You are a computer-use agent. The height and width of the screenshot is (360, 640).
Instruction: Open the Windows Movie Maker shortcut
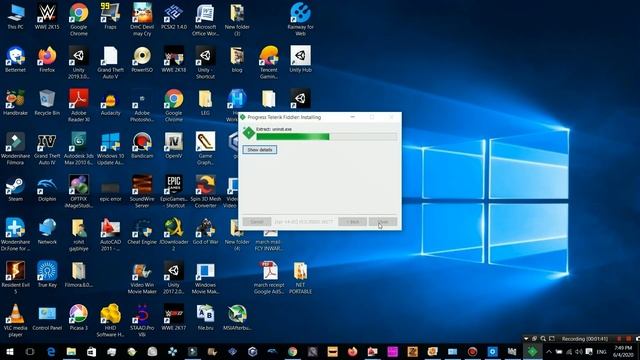coord(205,277)
